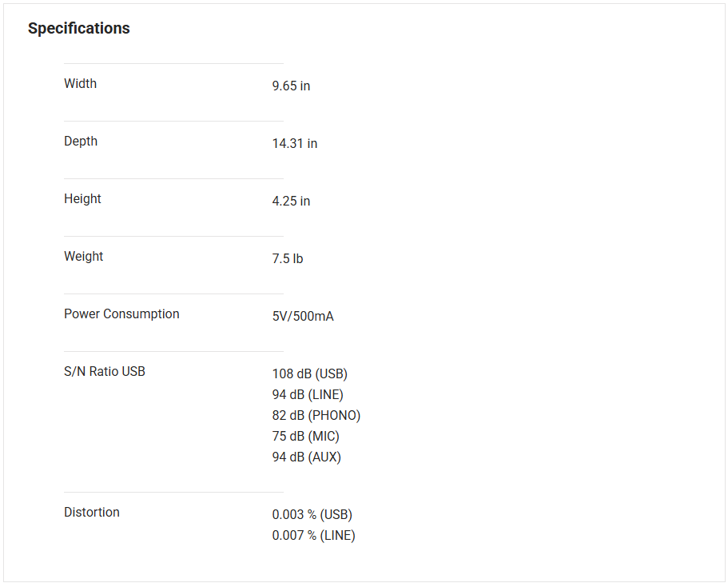Click the 82 dB (PHONO) value

(316, 416)
